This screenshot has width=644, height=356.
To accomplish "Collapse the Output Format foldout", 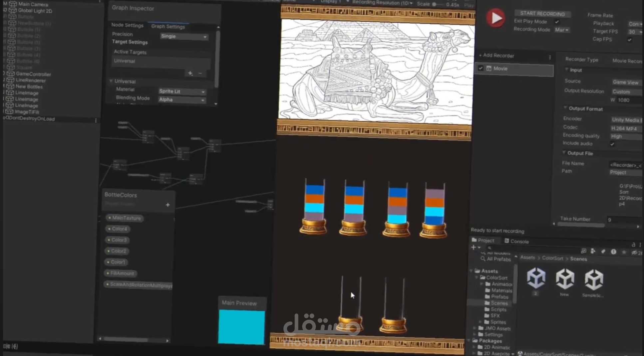I will click(x=565, y=108).
